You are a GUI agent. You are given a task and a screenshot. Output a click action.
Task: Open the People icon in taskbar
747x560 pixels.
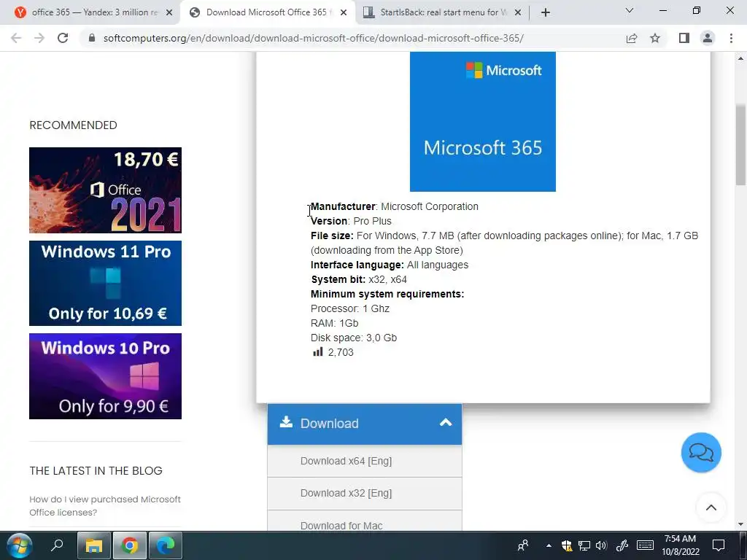523,545
